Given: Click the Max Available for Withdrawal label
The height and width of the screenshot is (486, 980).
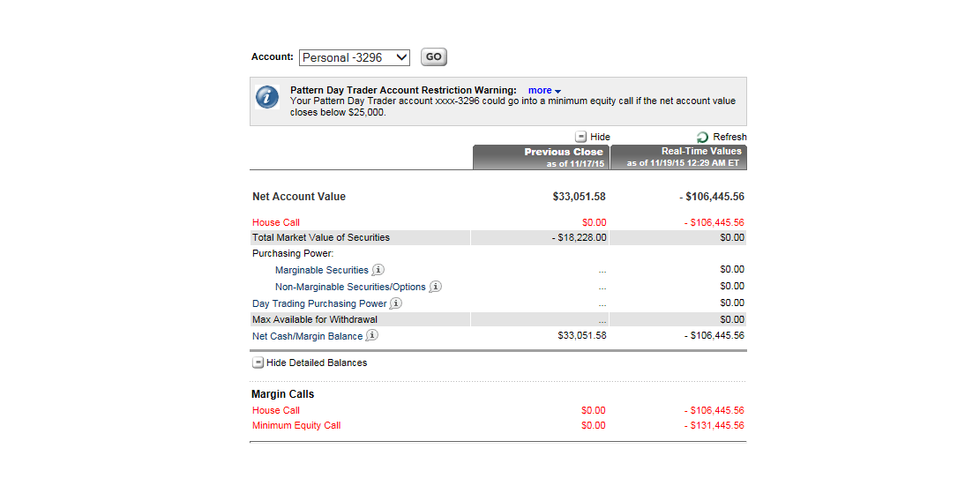Looking at the screenshot, I should 315,319.
